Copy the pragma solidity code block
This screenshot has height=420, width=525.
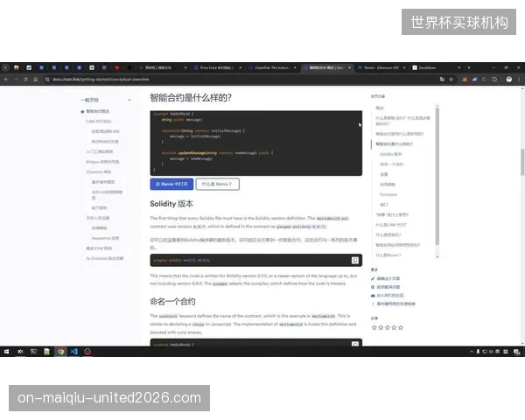355,260
